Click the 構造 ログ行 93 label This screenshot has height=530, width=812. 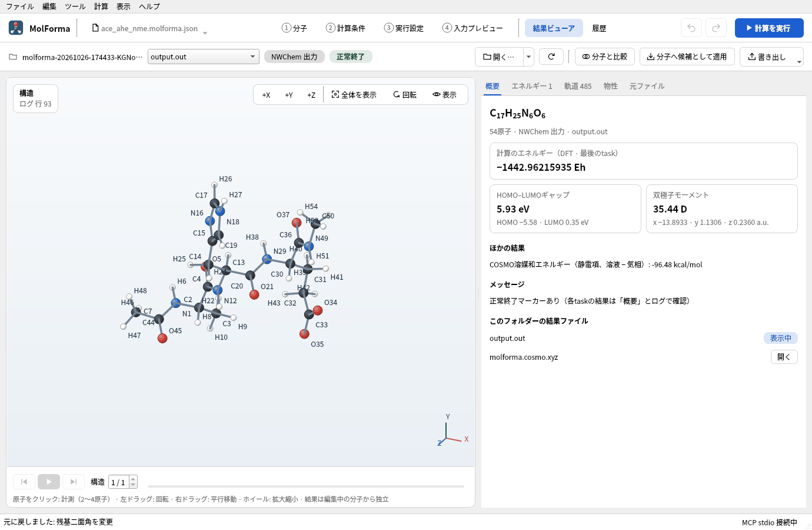point(36,98)
